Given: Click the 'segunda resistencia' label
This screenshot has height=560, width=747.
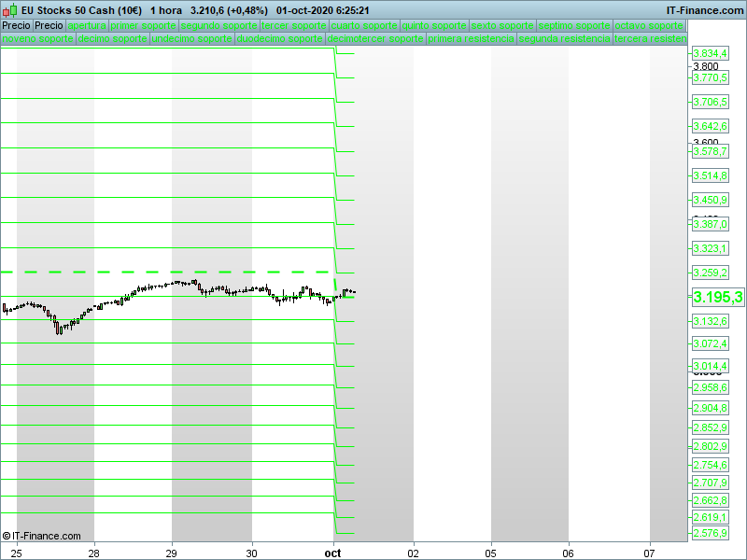Looking at the screenshot, I should 565,39.
